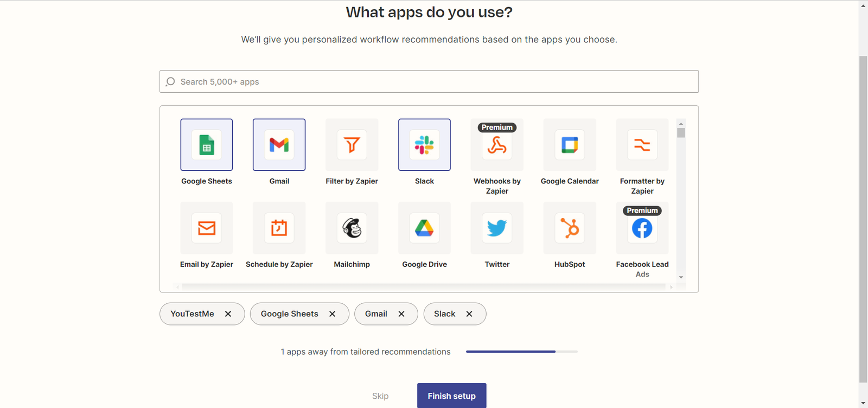868x408 pixels.
Task: Select the Facebook Lead Ads icon
Action: 642,228
